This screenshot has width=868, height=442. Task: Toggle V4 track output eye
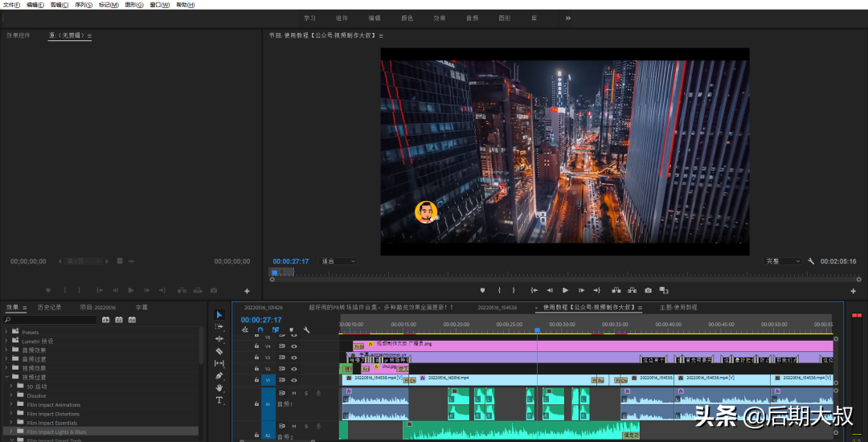(294, 346)
